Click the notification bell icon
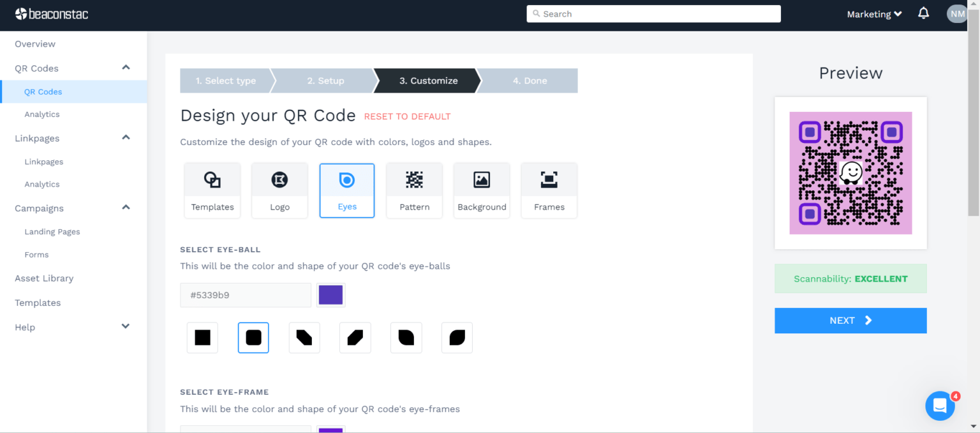Screen dimensions: 980x433 tap(923, 13)
